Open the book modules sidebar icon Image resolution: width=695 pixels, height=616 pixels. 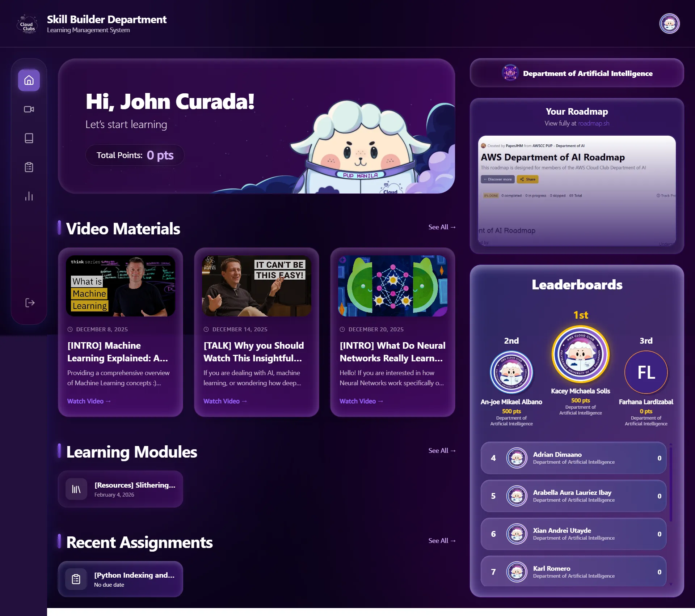29,138
